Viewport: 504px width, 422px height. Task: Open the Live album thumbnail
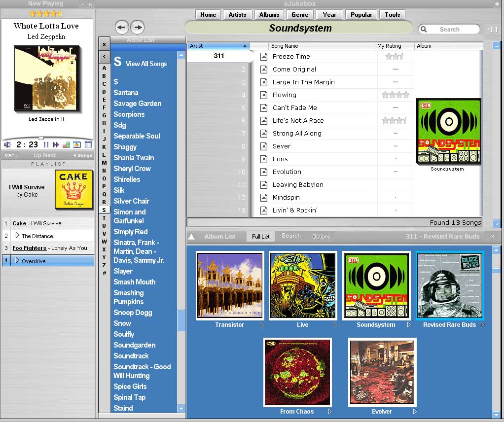point(303,285)
